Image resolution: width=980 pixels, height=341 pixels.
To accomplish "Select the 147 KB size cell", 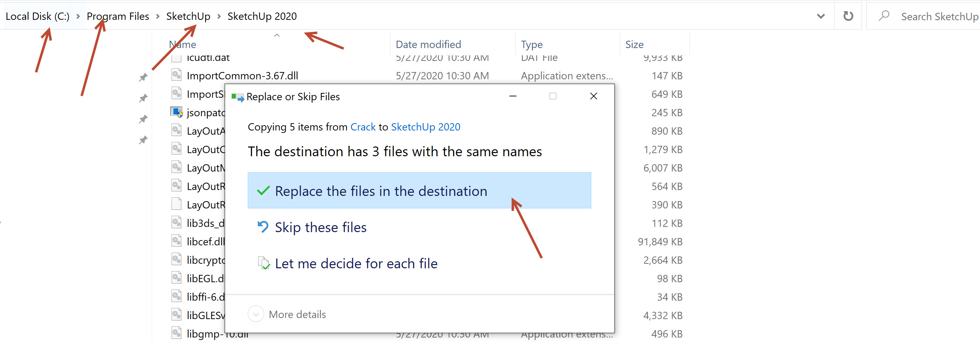I will pyautogui.click(x=666, y=76).
